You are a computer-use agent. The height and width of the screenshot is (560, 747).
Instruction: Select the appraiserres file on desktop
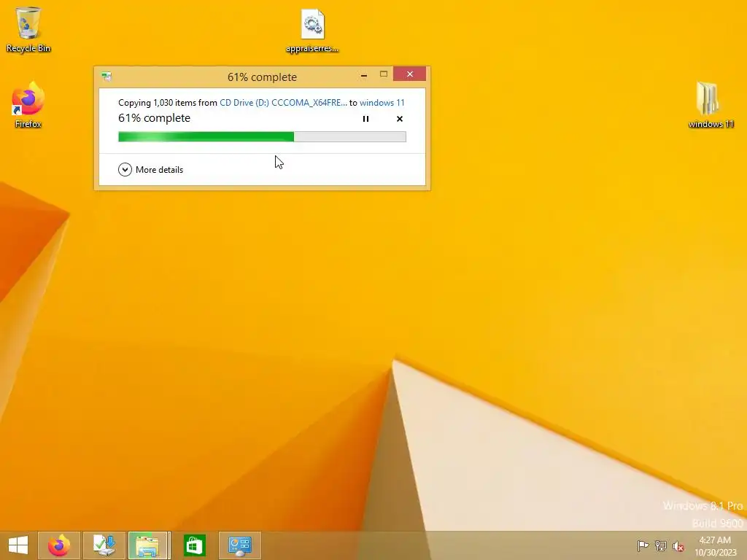[x=312, y=31]
